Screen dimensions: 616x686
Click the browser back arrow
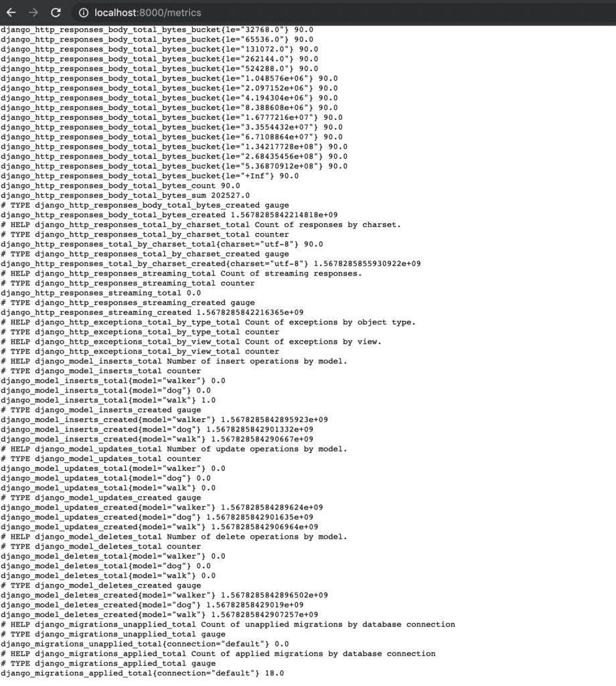click(x=11, y=13)
